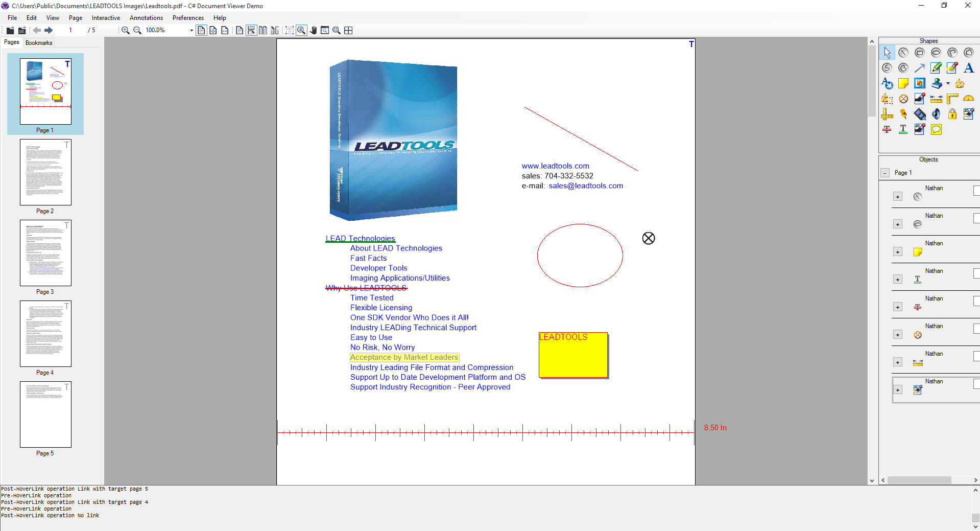Image resolution: width=980 pixels, height=531 pixels.
Task: Collapse the Page 1 objects group
Action: pos(885,173)
